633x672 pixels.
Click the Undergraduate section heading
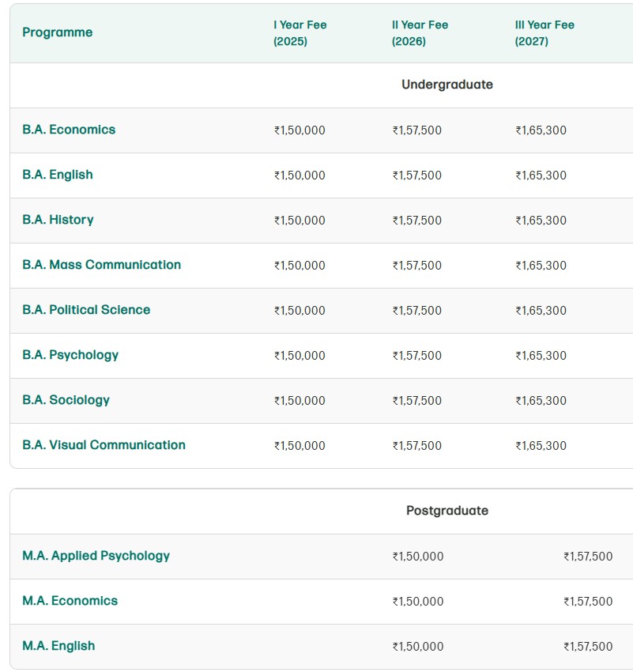[x=446, y=85]
